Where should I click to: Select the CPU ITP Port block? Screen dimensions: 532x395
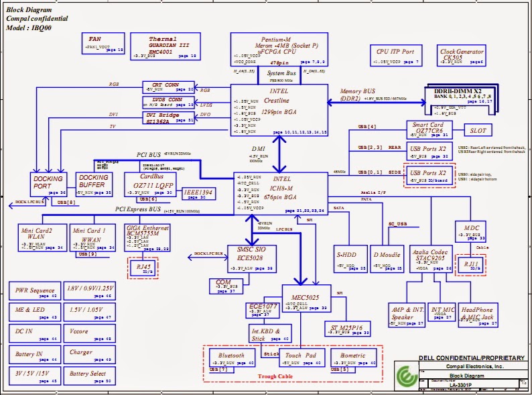click(396, 55)
